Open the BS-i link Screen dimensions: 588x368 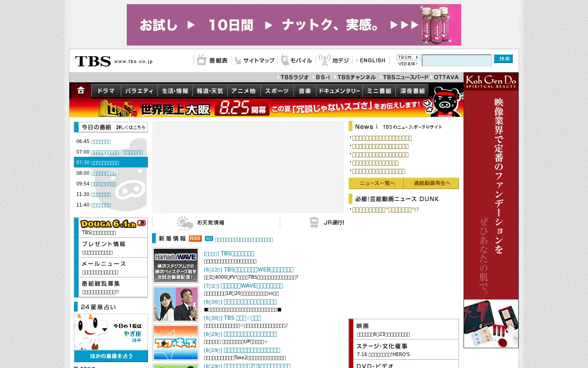point(322,77)
